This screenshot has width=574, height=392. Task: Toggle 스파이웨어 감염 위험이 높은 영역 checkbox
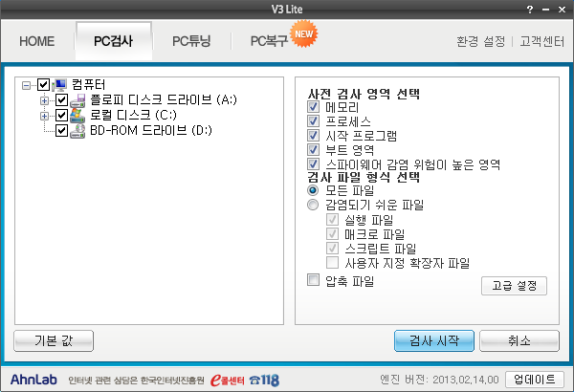click(x=313, y=164)
